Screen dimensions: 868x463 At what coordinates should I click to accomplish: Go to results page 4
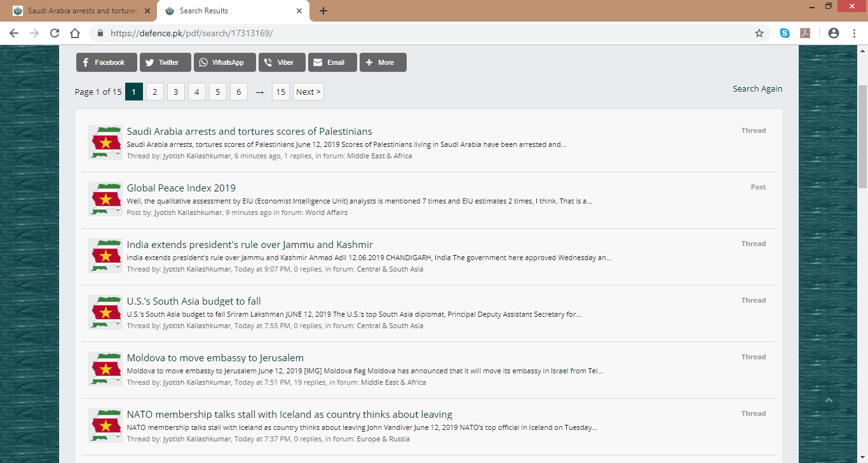tap(196, 92)
